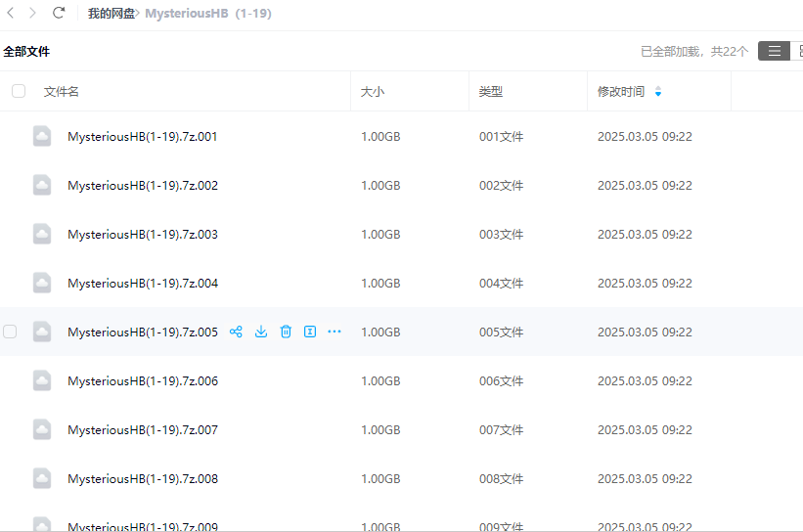Toggle the 修改时间 sort order arrow
Viewport: 803px width, 532px height.
click(658, 92)
